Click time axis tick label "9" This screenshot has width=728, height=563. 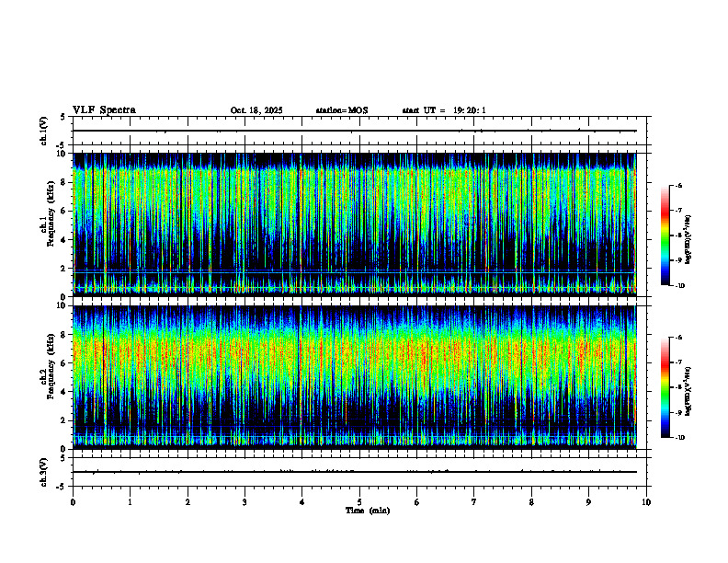click(x=588, y=502)
